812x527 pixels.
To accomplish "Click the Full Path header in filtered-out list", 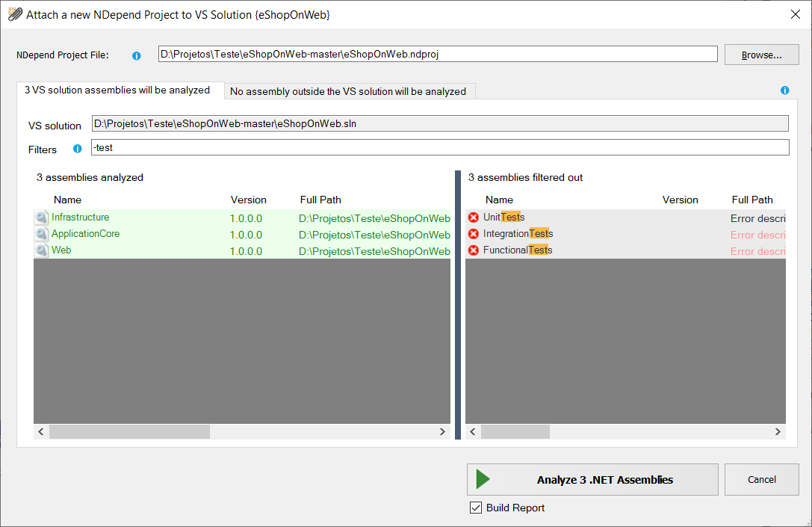I will pyautogui.click(x=752, y=200).
